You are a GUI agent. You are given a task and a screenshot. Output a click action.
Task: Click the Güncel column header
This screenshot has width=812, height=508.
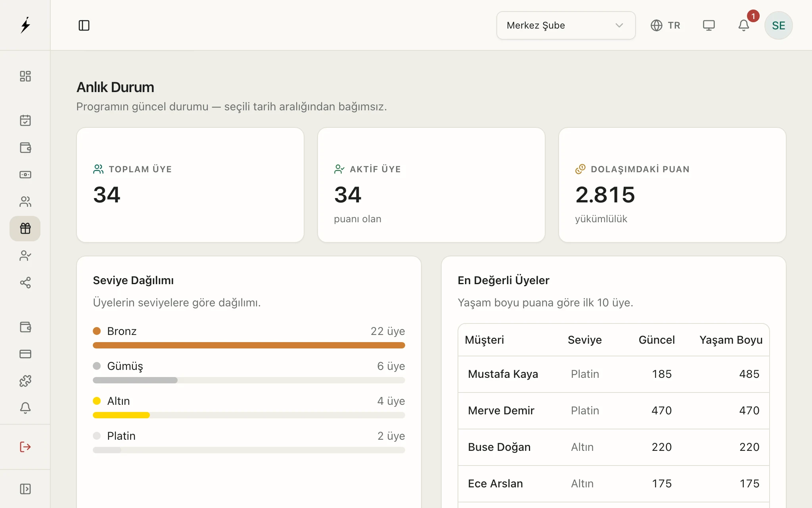pos(657,340)
